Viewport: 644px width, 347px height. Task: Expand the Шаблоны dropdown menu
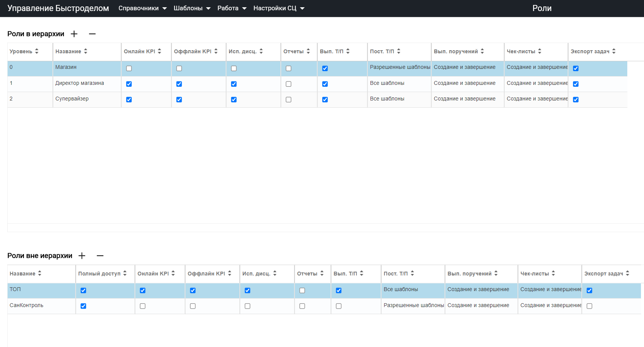point(192,8)
